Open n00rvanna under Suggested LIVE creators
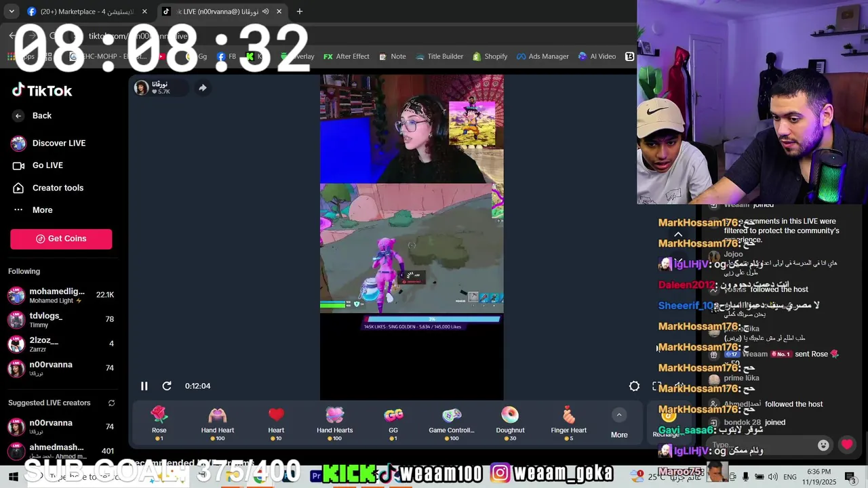This screenshot has width=868, height=488. point(61,427)
